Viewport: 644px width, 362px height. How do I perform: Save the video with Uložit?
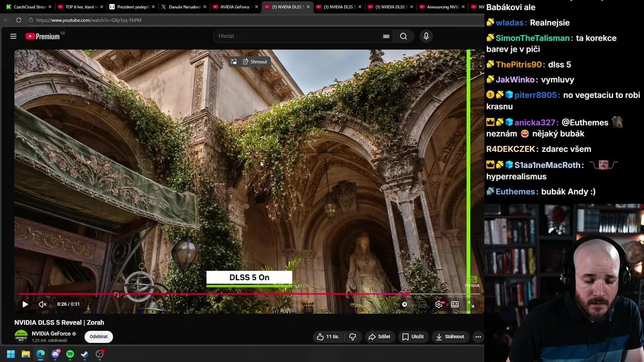pos(413,337)
